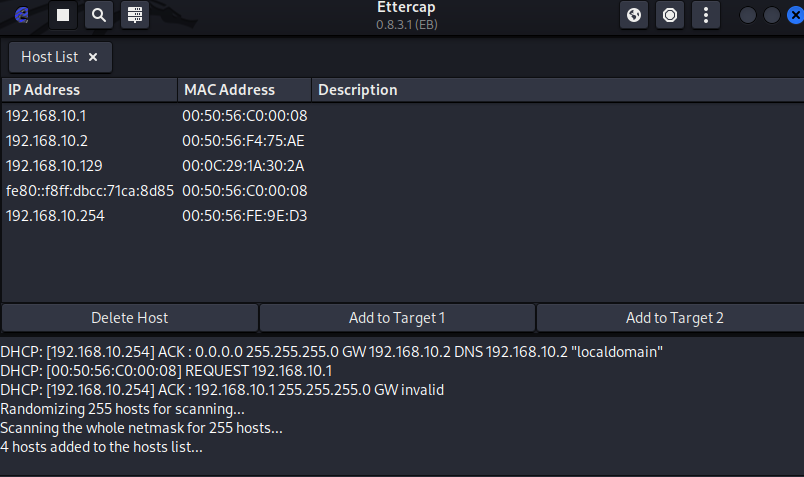Select host 192.168.10.129 row

pos(403,166)
